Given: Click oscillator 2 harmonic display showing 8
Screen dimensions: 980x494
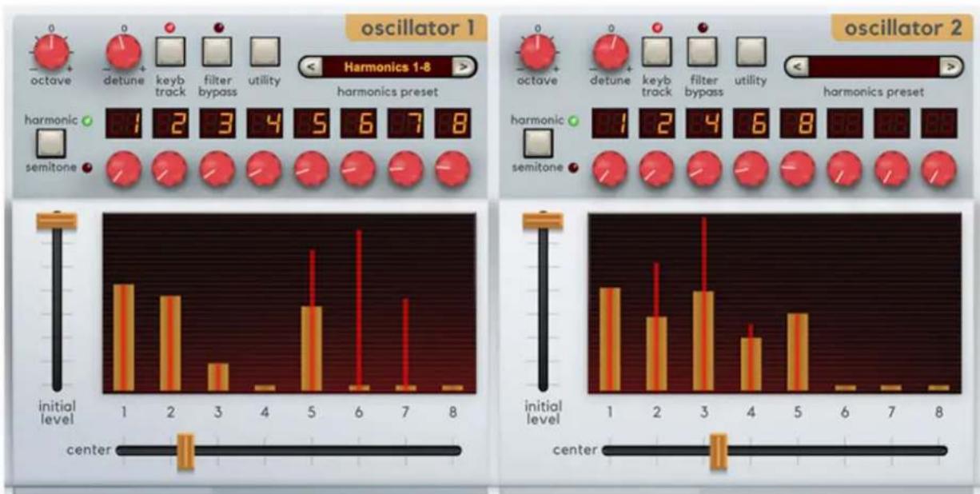Looking at the screenshot, I should (798, 125).
